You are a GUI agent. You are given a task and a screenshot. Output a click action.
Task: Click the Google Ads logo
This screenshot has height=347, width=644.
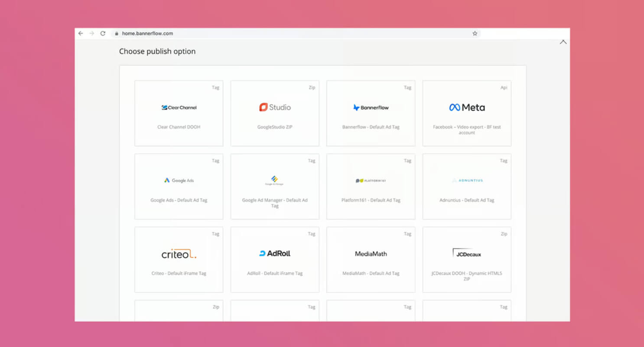click(x=179, y=180)
